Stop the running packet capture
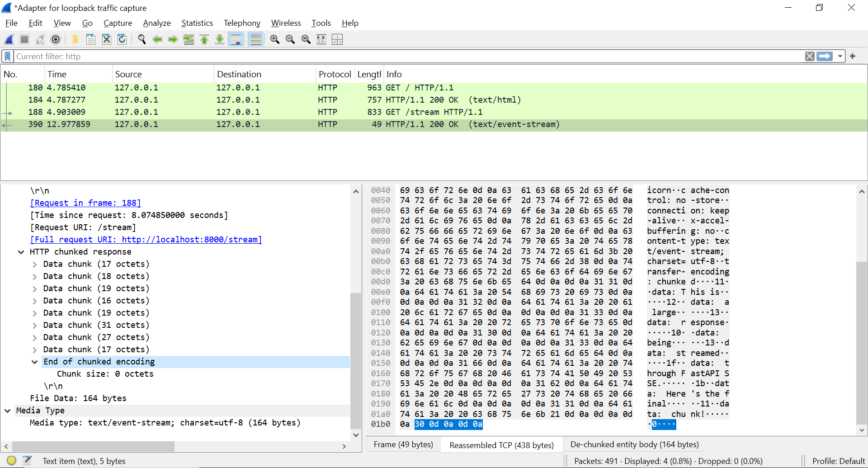 [25, 40]
